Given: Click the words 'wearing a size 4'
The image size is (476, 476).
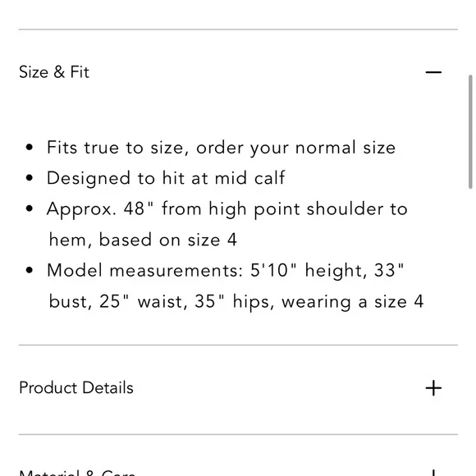Looking at the screenshot, I should point(352,302).
